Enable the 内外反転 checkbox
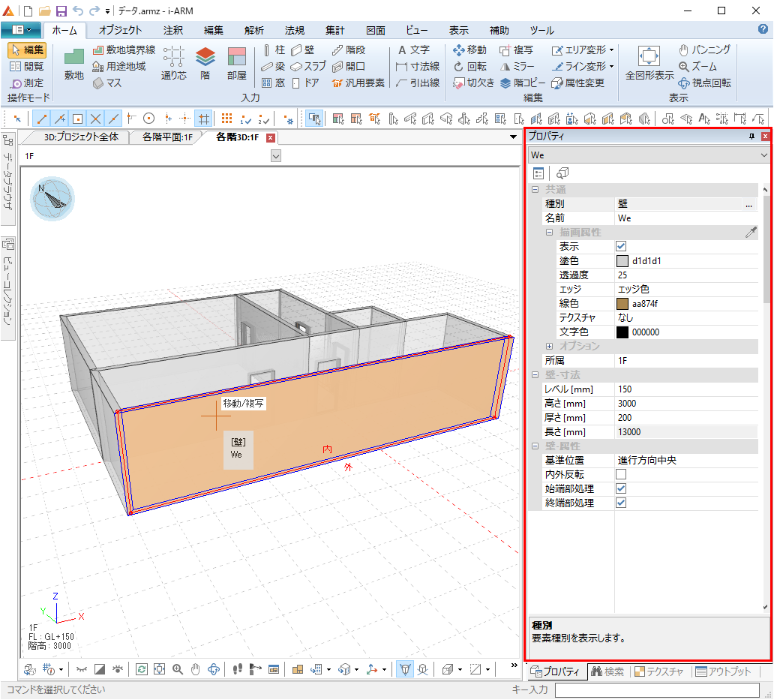 pyautogui.click(x=621, y=475)
